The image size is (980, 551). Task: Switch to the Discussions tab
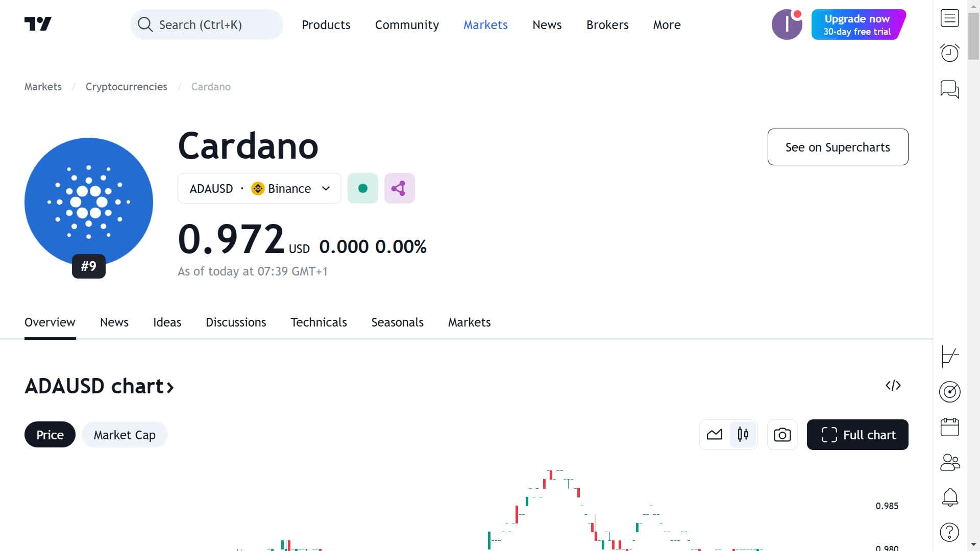click(x=236, y=322)
